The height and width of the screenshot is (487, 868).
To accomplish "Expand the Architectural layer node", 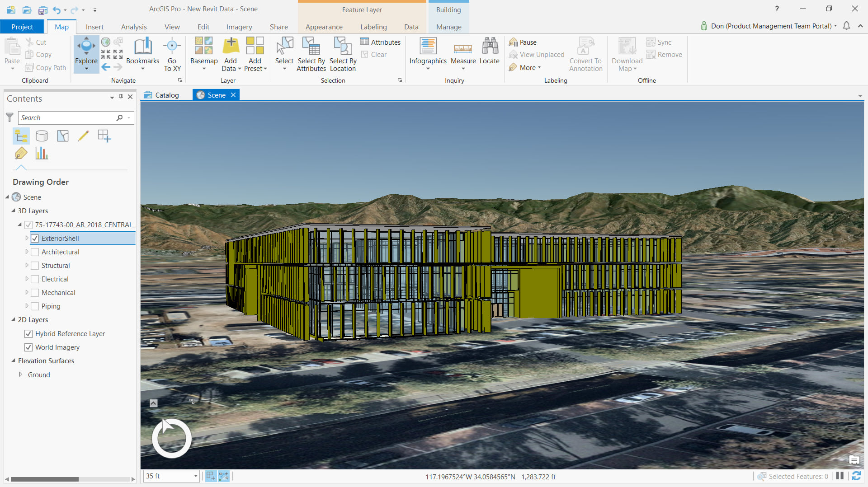I will pyautogui.click(x=27, y=252).
